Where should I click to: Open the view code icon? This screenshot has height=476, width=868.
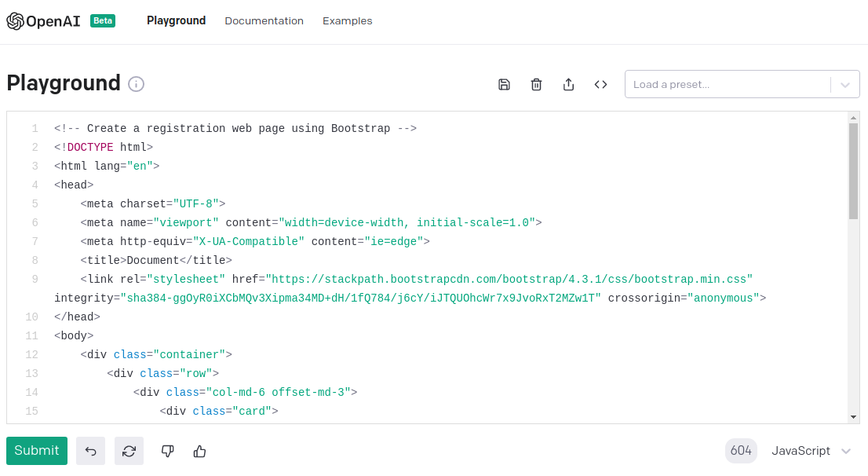tap(600, 85)
